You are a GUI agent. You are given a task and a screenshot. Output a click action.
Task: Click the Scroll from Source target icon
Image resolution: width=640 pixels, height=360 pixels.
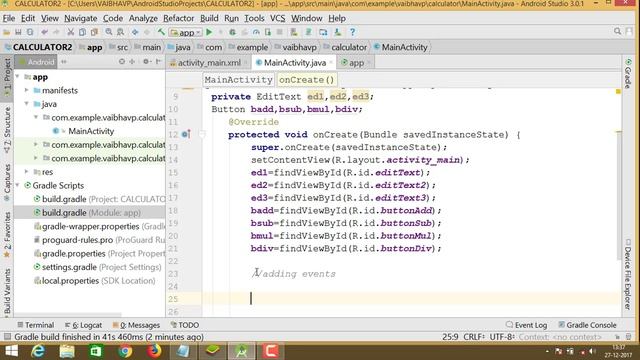[122, 62]
